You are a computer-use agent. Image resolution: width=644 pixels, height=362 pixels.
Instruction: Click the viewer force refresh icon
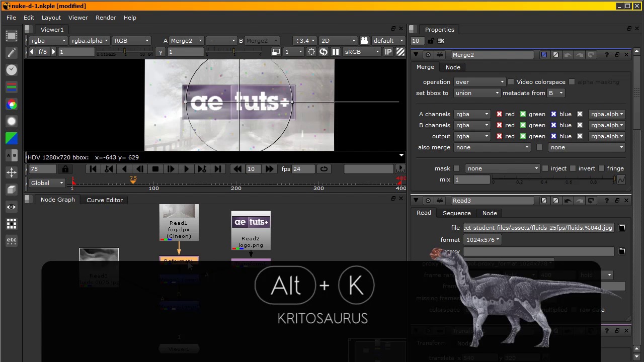point(324,52)
